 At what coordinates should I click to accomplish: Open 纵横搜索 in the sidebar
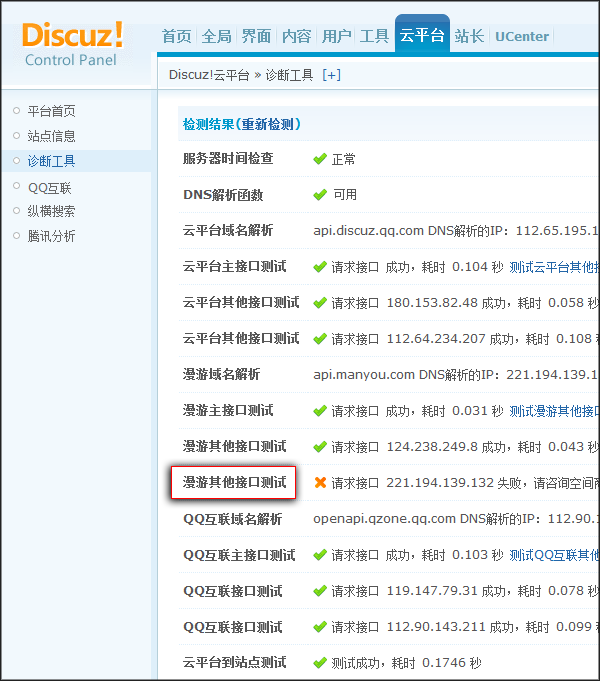51,212
